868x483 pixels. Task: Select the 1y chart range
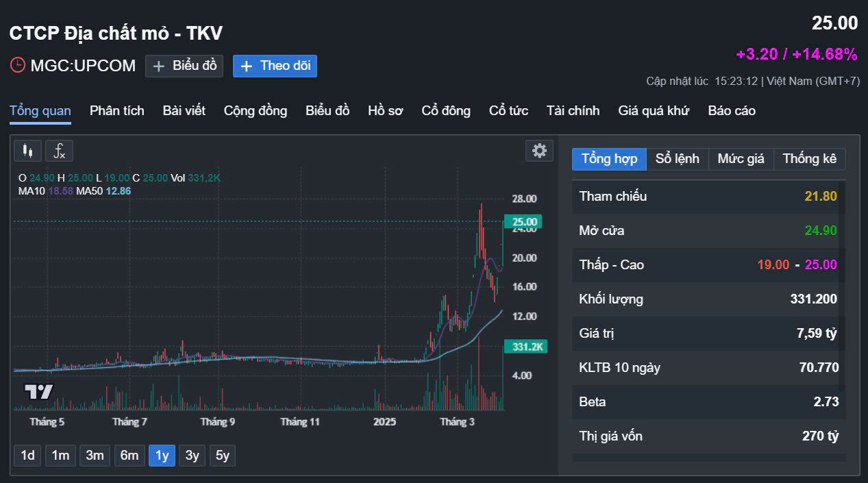[x=162, y=456]
